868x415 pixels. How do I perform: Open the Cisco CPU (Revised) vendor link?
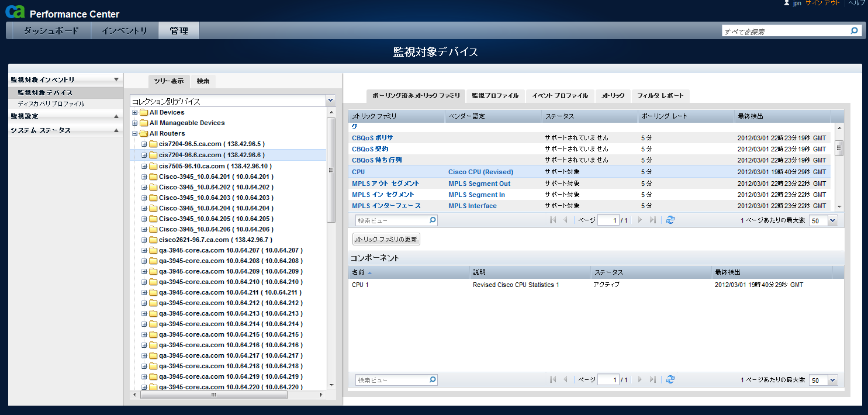pyautogui.click(x=480, y=172)
